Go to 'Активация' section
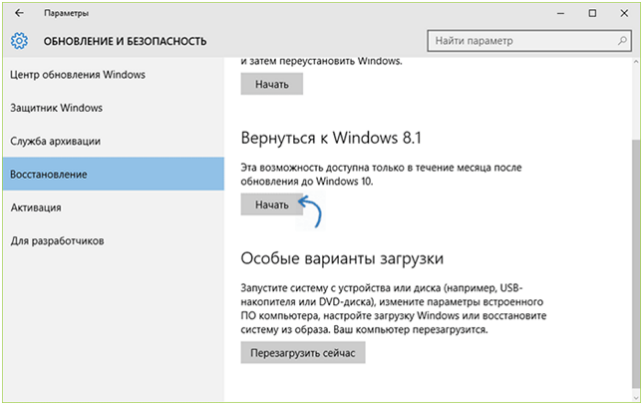The height and width of the screenshot is (405, 643). pos(113,207)
